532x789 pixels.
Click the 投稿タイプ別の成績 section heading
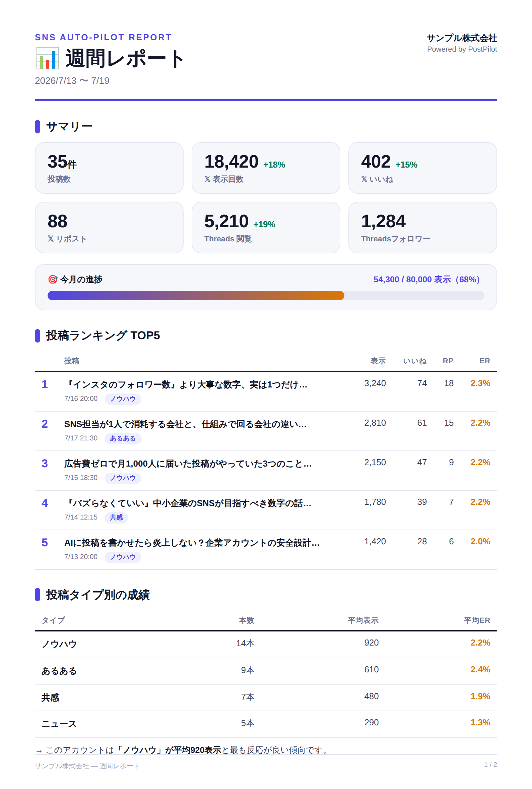point(98,595)
